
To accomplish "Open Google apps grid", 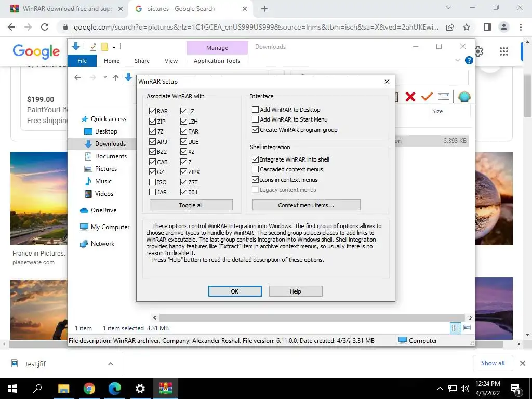I will tap(504, 51).
